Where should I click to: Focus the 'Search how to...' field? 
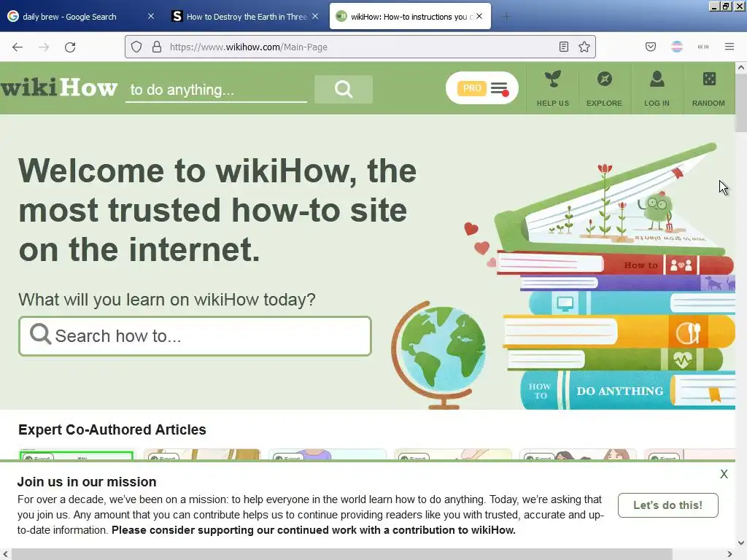coord(195,336)
